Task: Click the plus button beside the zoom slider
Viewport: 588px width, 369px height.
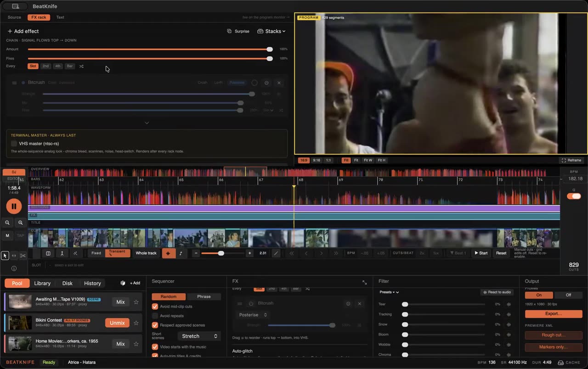Action: tap(250, 253)
